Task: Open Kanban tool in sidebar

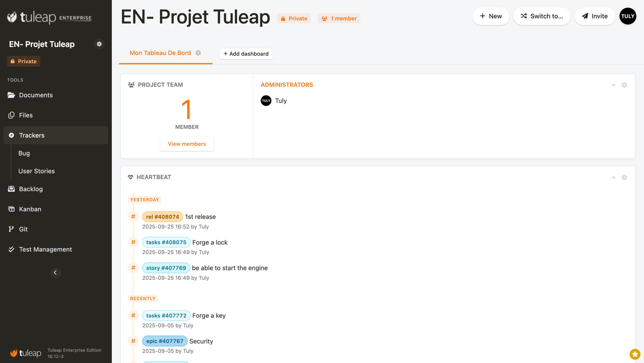Action: [30, 209]
